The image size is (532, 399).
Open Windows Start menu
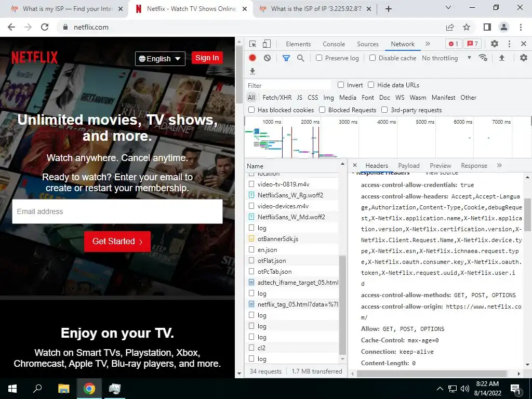tap(12, 389)
